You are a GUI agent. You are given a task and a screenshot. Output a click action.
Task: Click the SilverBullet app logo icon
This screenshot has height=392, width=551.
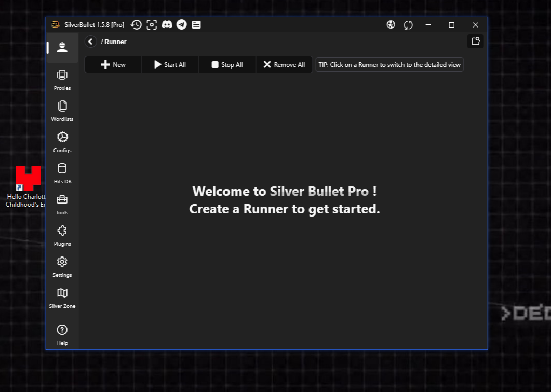pos(55,24)
